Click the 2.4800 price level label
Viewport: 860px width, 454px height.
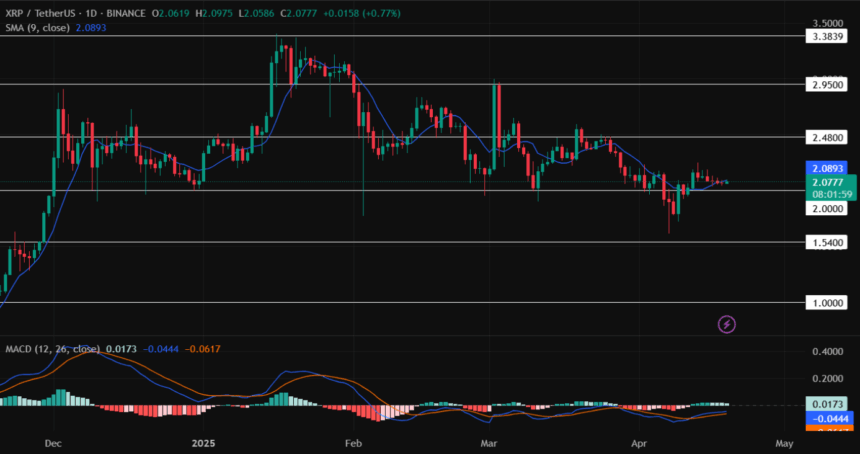click(x=827, y=137)
